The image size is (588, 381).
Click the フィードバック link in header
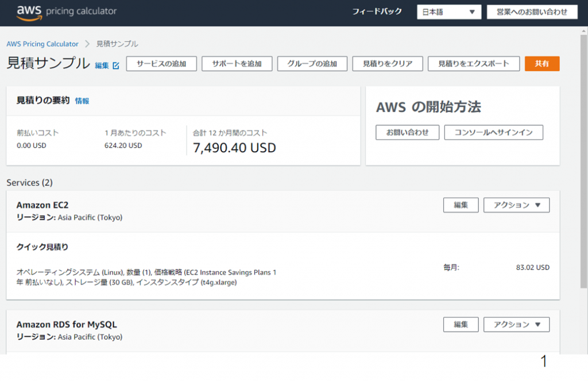377,12
